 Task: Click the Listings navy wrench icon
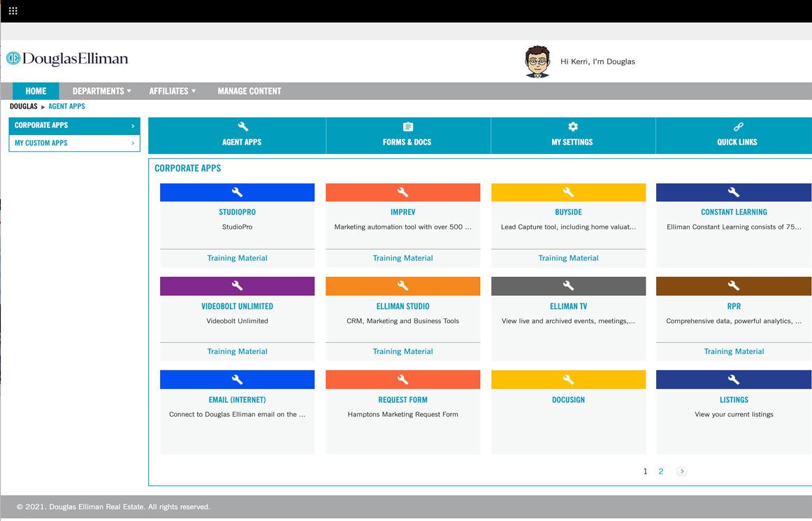click(733, 380)
